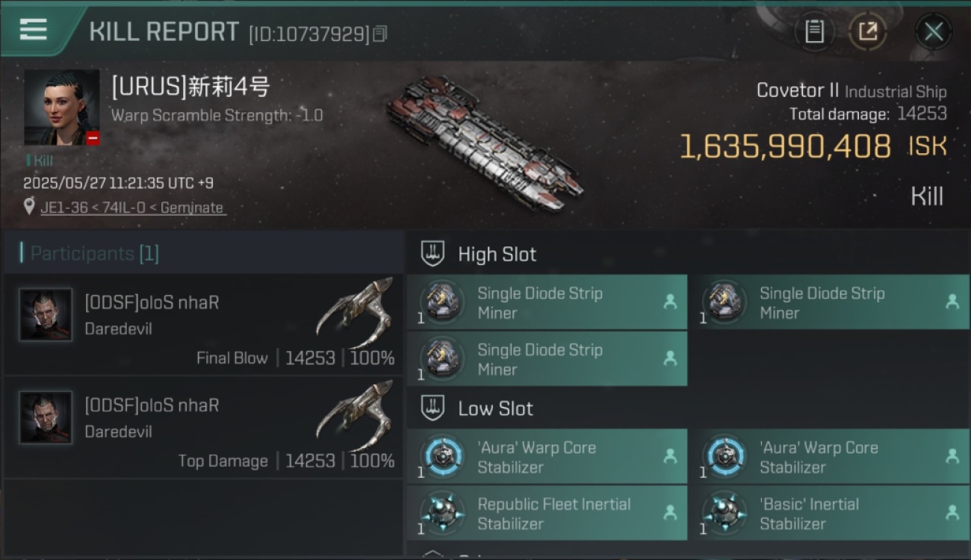971x560 pixels.
Task: Copy the kill report ID icon
Action: click(x=380, y=34)
